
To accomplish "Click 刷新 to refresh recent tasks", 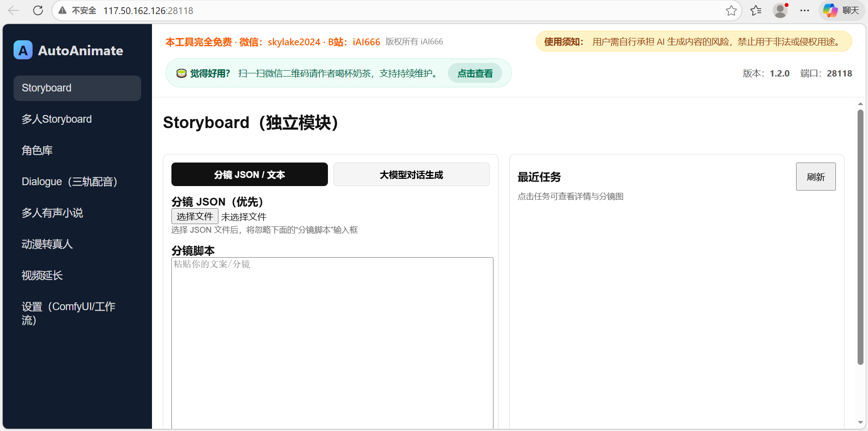I will (816, 177).
